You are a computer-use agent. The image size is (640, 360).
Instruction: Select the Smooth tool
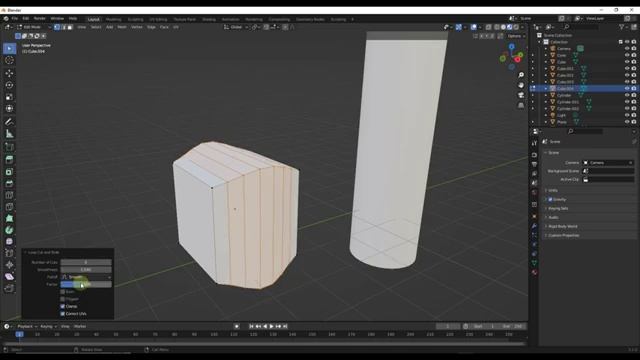(9, 242)
